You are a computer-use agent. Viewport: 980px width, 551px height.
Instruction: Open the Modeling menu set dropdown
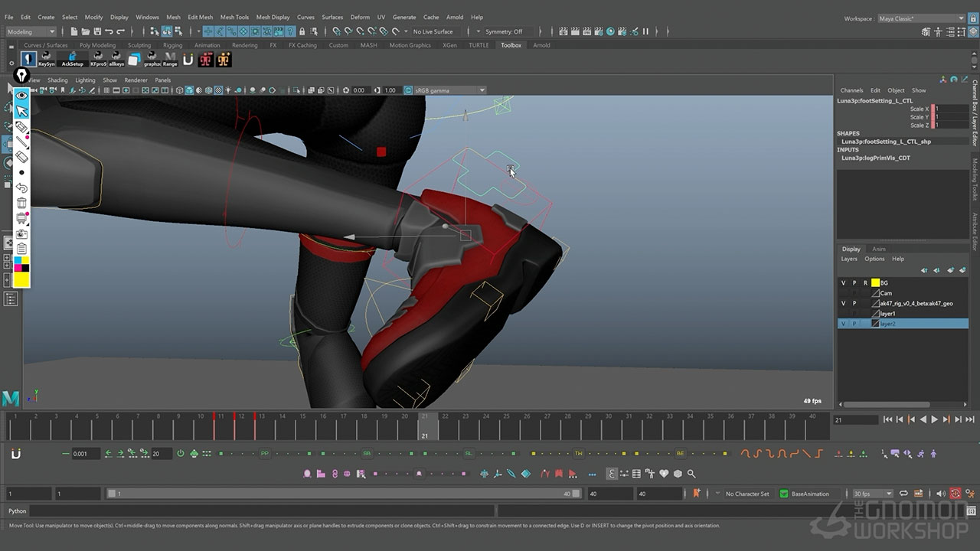point(31,31)
